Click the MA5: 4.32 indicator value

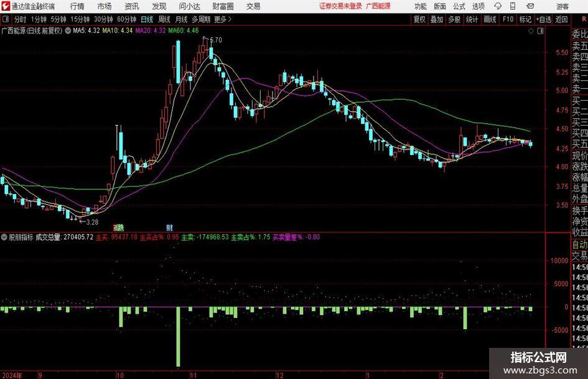tap(86, 30)
